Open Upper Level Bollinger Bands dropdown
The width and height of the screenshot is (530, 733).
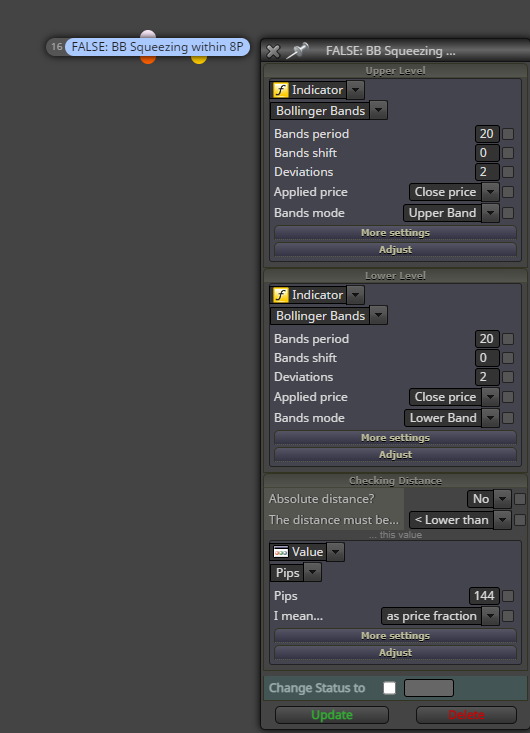click(x=379, y=111)
